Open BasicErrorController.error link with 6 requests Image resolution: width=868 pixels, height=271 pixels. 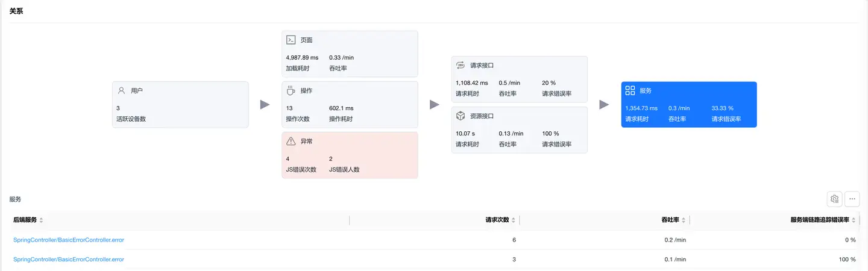pos(69,240)
